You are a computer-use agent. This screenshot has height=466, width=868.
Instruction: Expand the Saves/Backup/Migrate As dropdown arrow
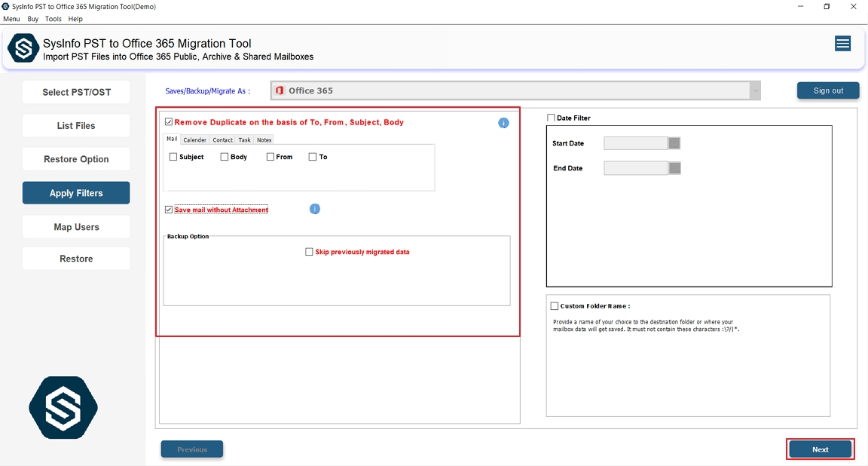coord(755,91)
